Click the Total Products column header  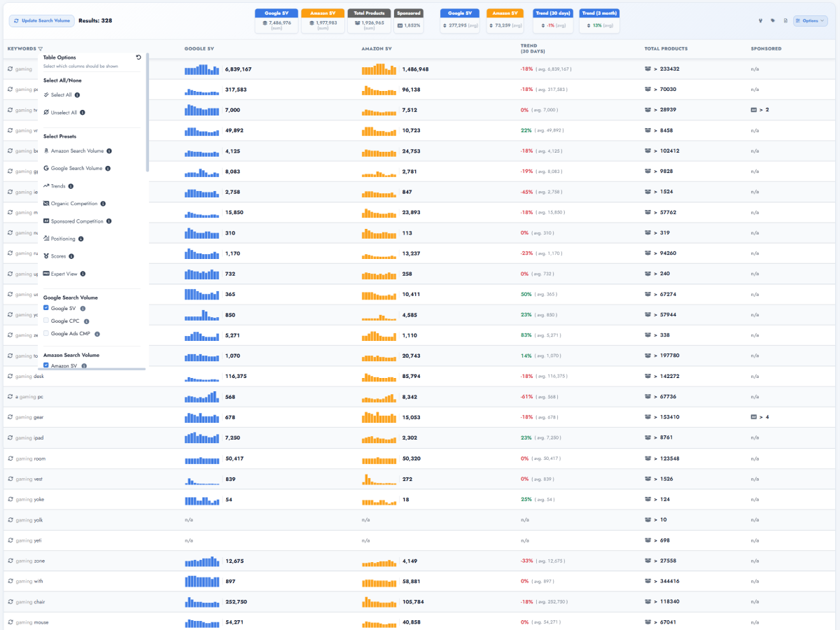click(666, 49)
